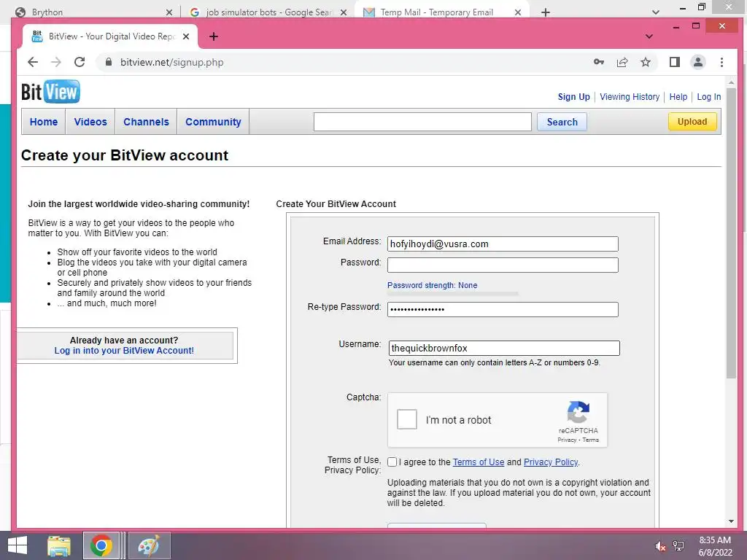
Task: Open Windows Start menu
Action: coord(18,545)
